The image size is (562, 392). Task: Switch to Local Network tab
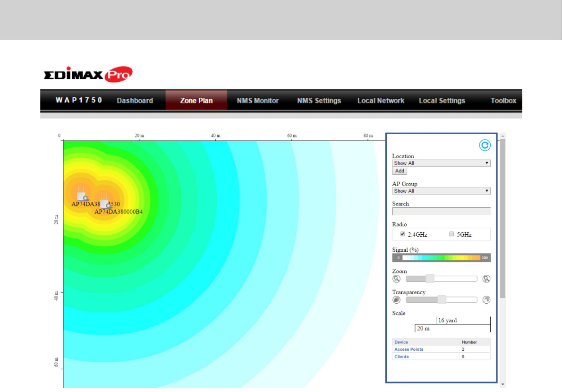(x=381, y=101)
